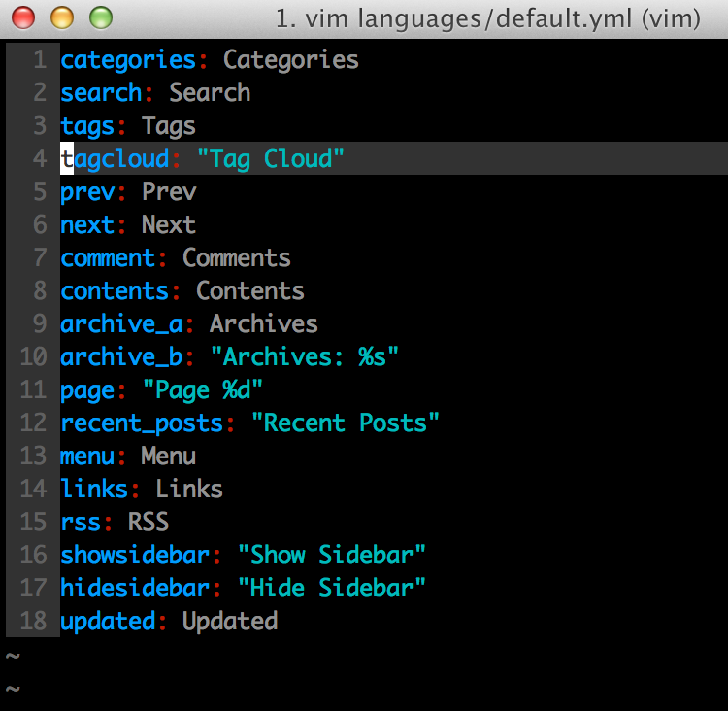Click the value 'Next' on line 6
This screenshot has width=728, height=711.
[169, 225]
